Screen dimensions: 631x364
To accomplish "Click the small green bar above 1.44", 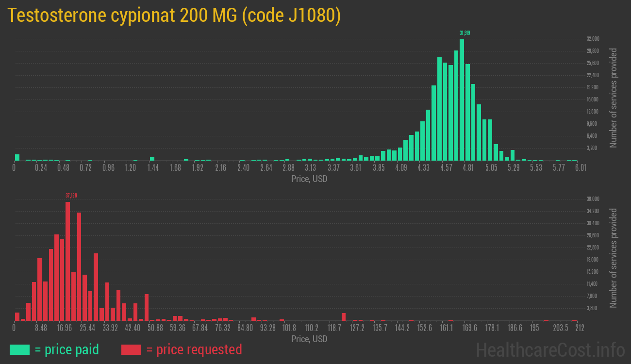I will pyautogui.click(x=152, y=159).
